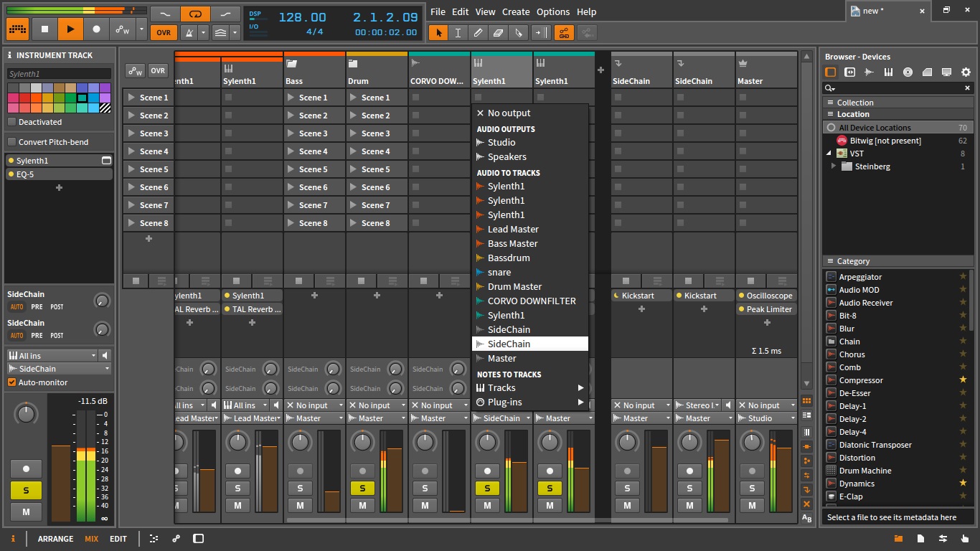Solo the Drum channel in the mixer
Image resolution: width=980 pixels, height=551 pixels.
(362, 488)
